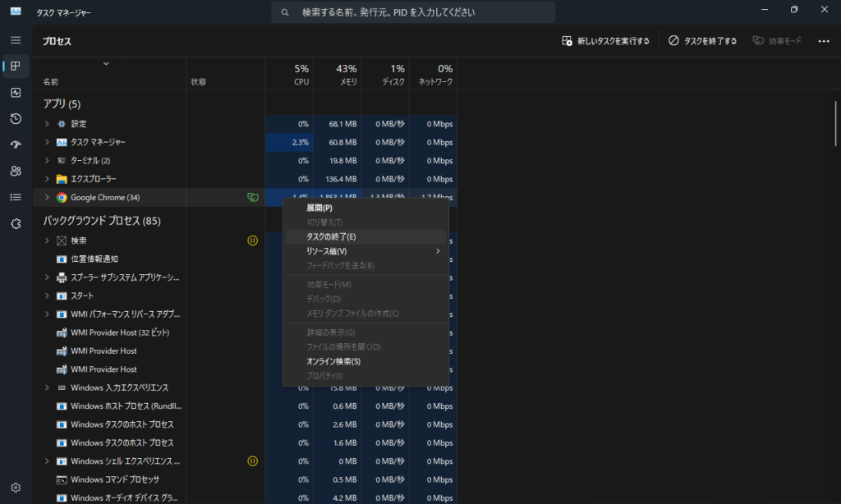
Task: Click 136.4 MB memory cell of エクスプローラー
Action: tap(338, 179)
